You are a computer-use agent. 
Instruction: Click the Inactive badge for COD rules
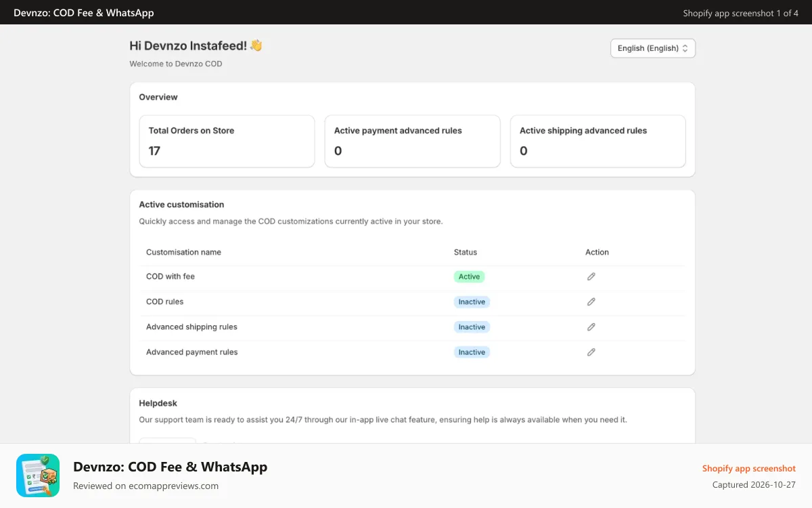point(472,301)
